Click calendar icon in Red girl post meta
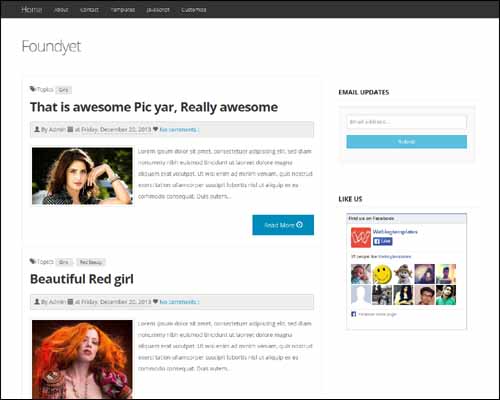The width and height of the screenshot is (500, 400). (70, 302)
